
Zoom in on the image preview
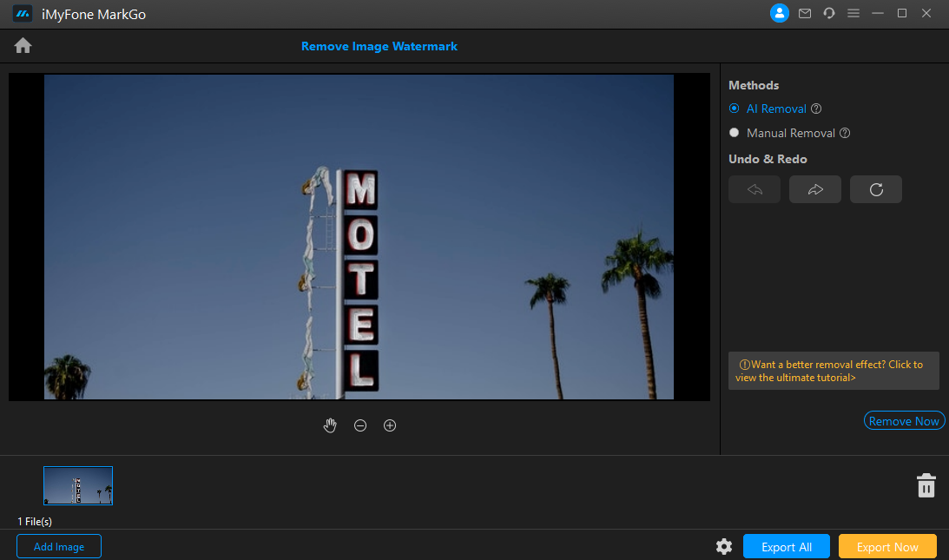390,425
